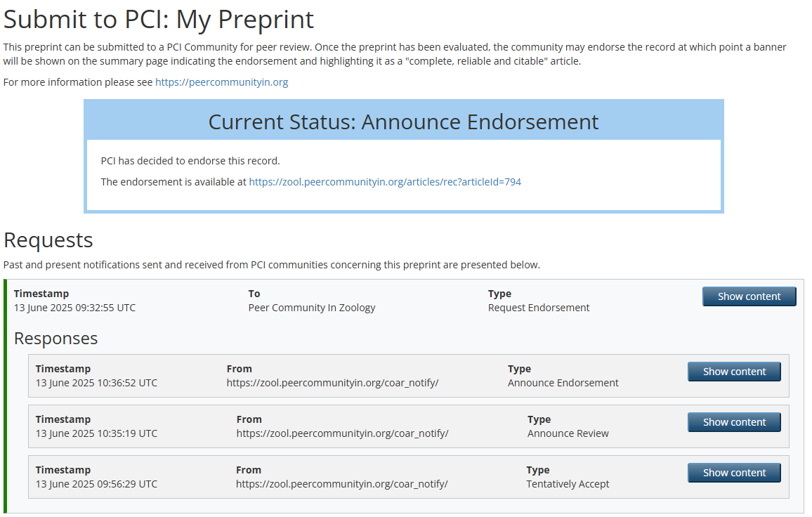Open the peercommunityin.org information link
Screen dimensions: 812x517
click(221, 82)
